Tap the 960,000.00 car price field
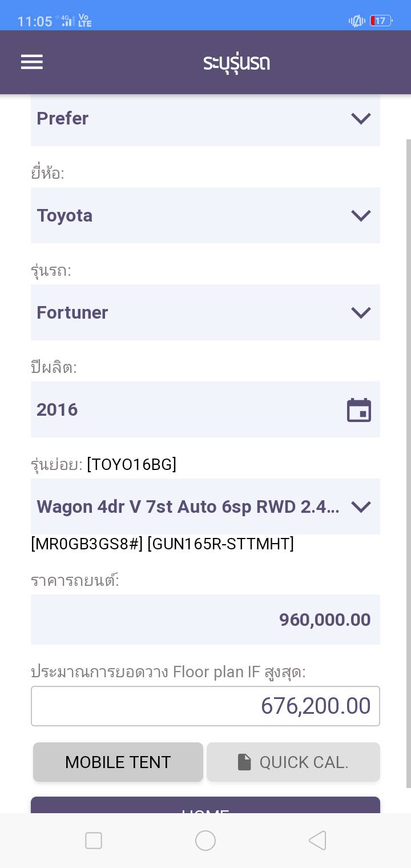411x868 pixels. coord(205,620)
